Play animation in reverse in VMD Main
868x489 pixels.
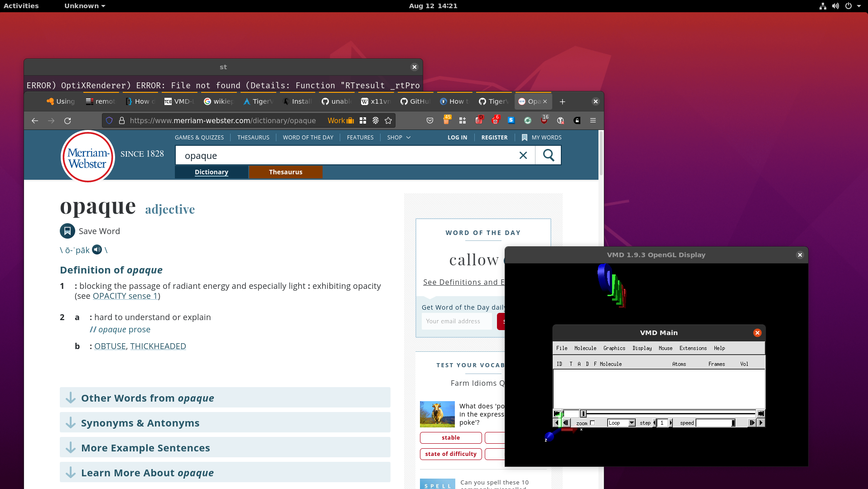tap(557, 422)
